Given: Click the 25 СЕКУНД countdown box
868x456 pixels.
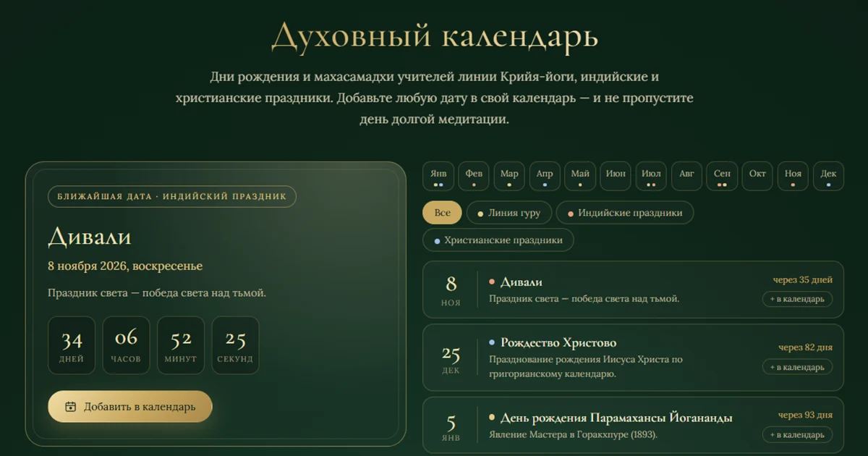Looking at the screenshot, I should click(235, 345).
